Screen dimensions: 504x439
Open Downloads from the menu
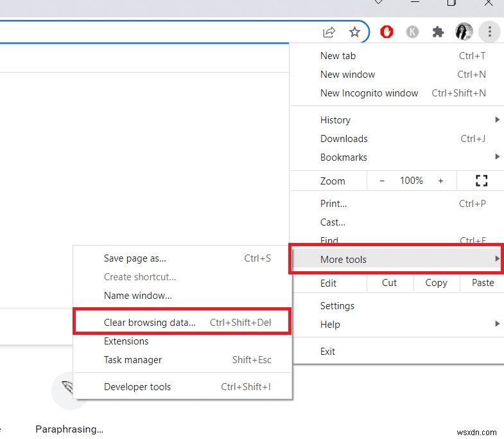397,139
